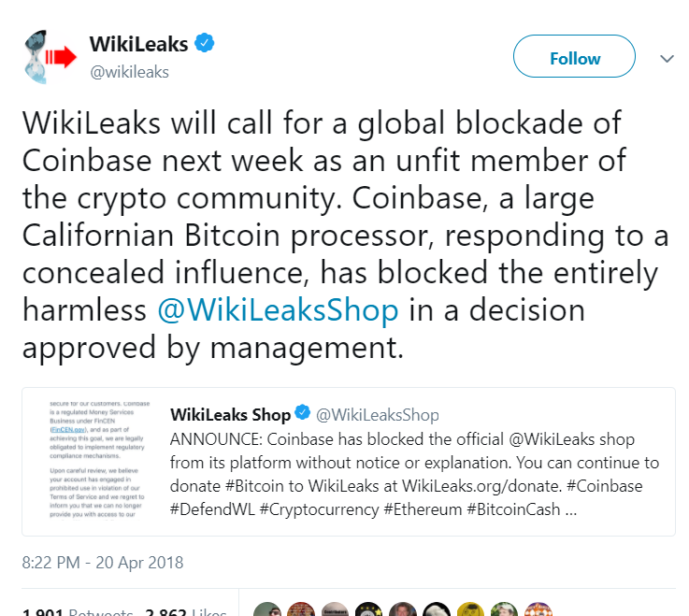
Task: Open the fourth liker avatar in the row
Action: click(369, 610)
